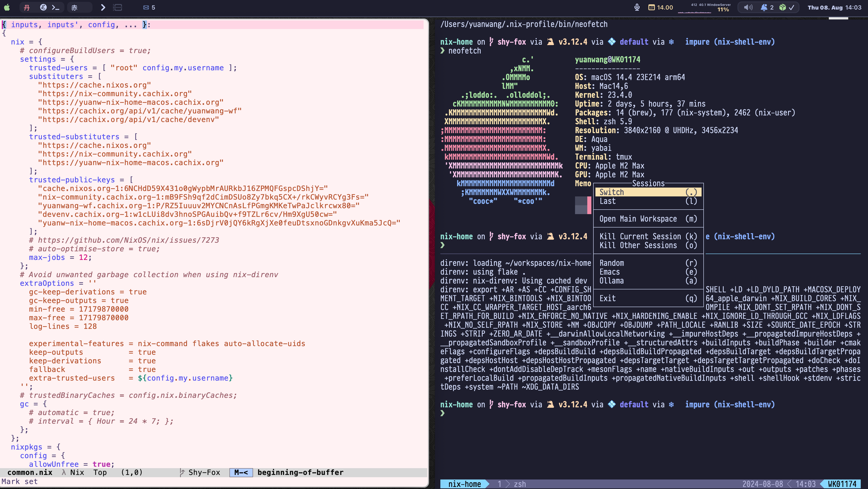Image resolution: width=868 pixels, height=489 pixels.
Task: Click the volume speaker icon
Action: point(748,7)
